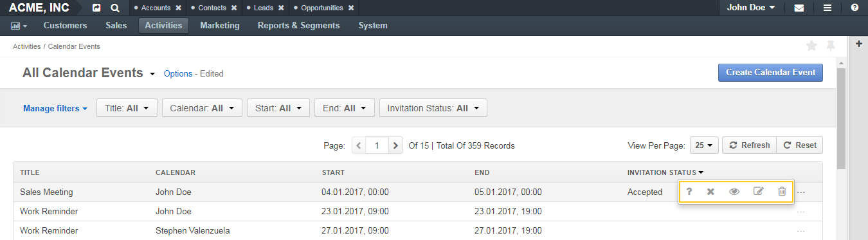Click the Stephen Valenzuela calendar cell

click(x=193, y=230)
